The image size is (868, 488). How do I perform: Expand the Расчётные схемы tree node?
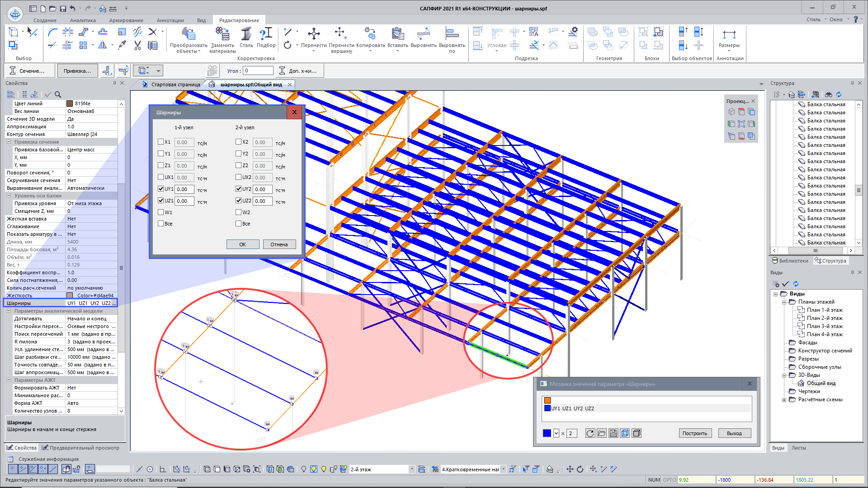pos(784,400)
